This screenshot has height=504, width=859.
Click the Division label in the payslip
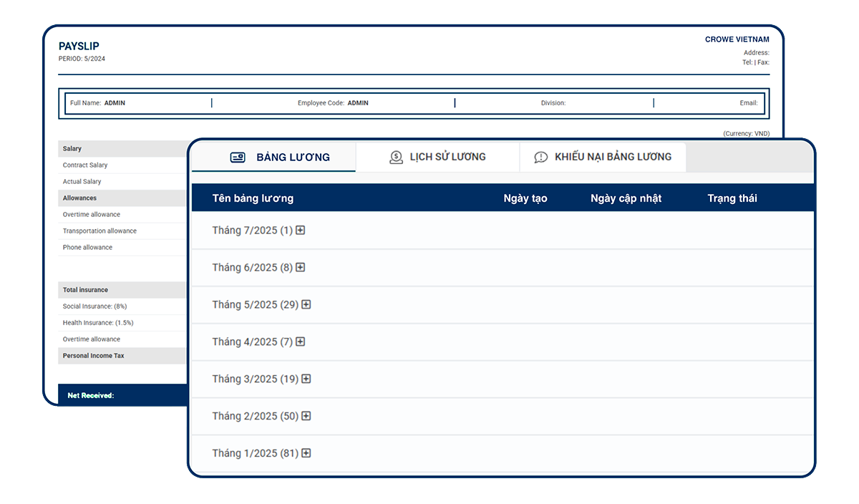click(553, 103)
